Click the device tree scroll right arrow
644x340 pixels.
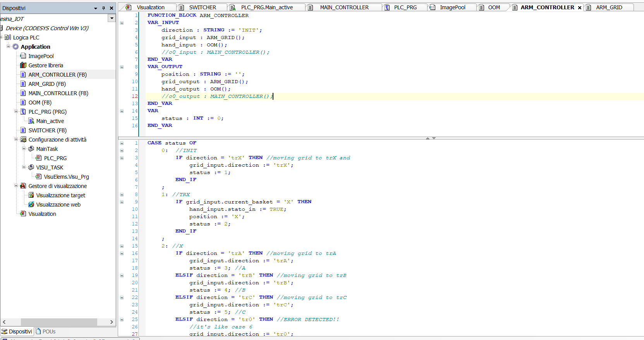point(112,322)
